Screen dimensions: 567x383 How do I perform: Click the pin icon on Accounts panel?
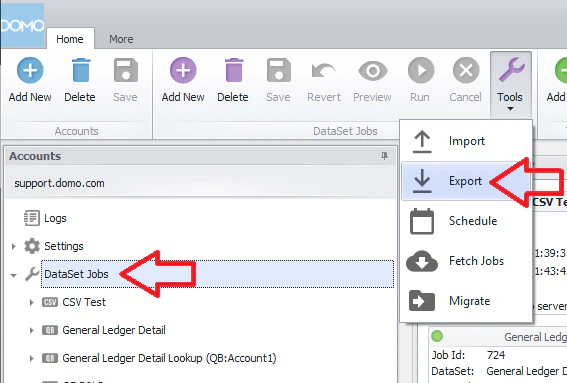coord(384,156)
